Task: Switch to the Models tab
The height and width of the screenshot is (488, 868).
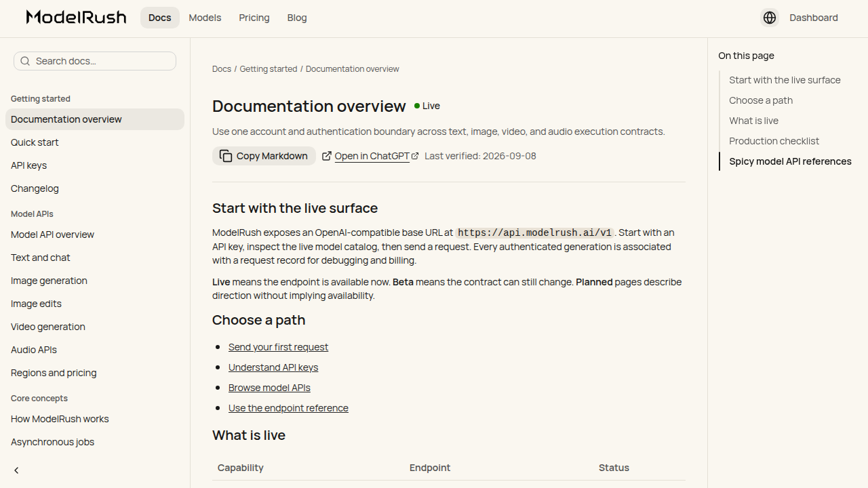Action: click(x=205, y=18)
